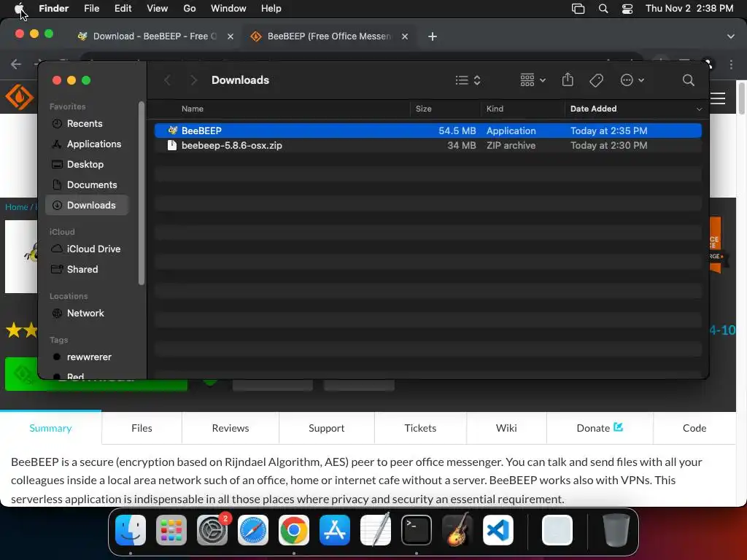Open SourceForge hamburger menu
Image resolution: width=747 pixels, height=560 pixels.
click(718, 98)
